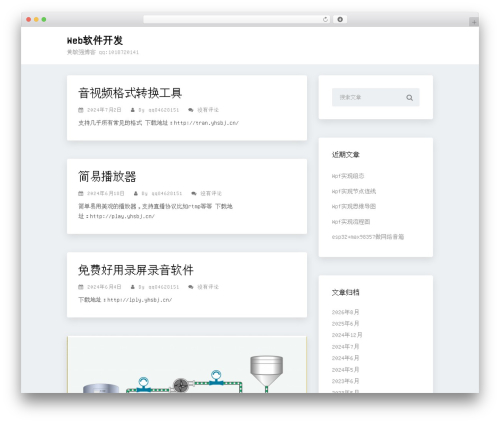Click the http://lply.yhsbj.cn/ download address
500x423 pixels.
point(139,300)
